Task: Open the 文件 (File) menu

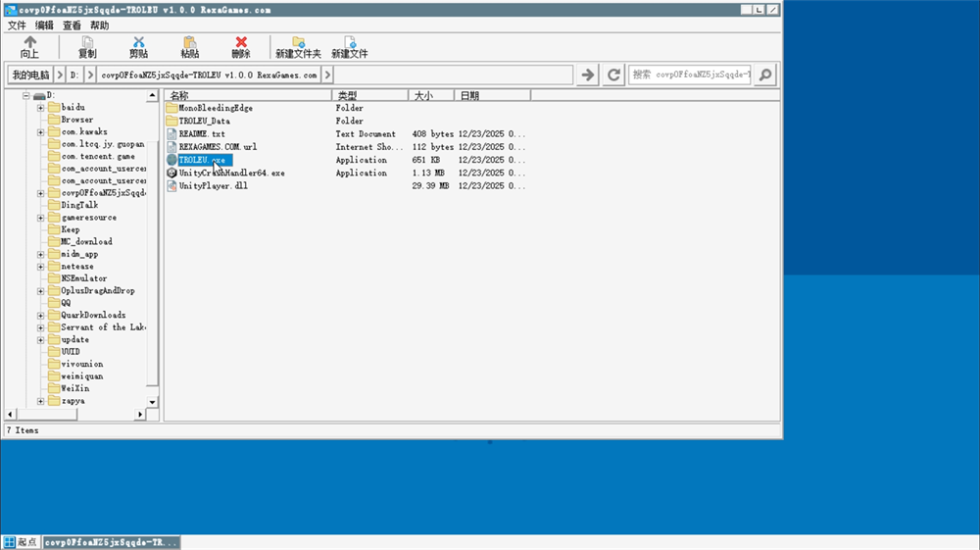Action: tap(17, 25)
